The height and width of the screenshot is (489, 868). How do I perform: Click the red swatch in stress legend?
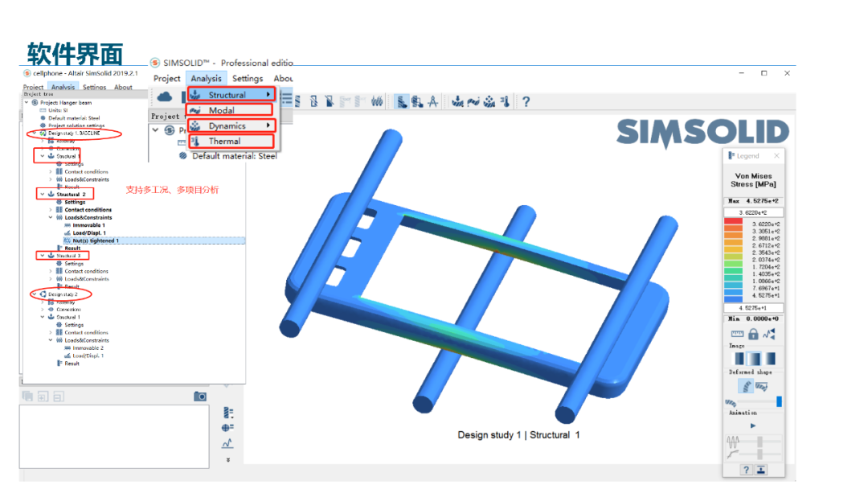[x=733, y=221]
